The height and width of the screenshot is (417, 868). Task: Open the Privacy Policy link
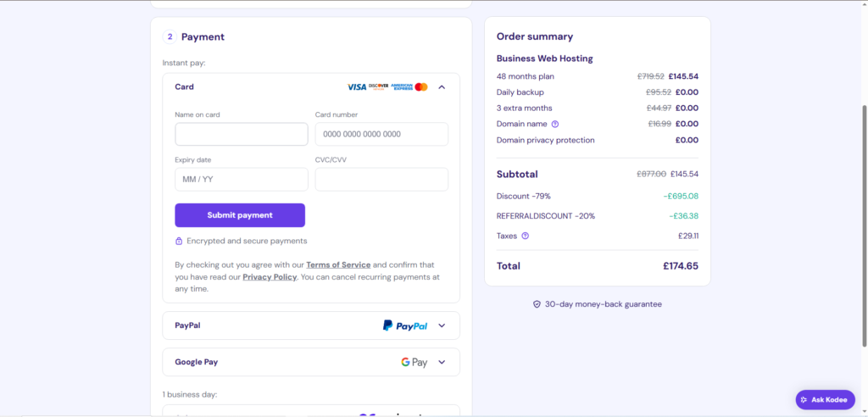(270, 277)
